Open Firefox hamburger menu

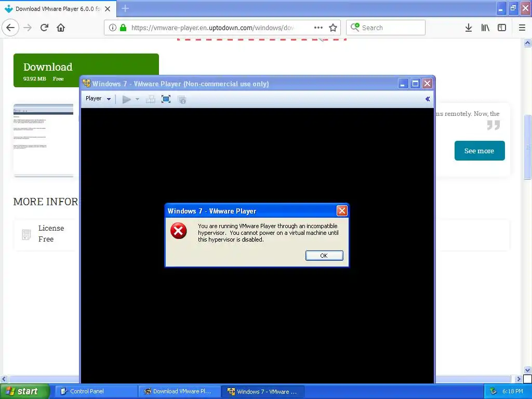tap(522, 28)
